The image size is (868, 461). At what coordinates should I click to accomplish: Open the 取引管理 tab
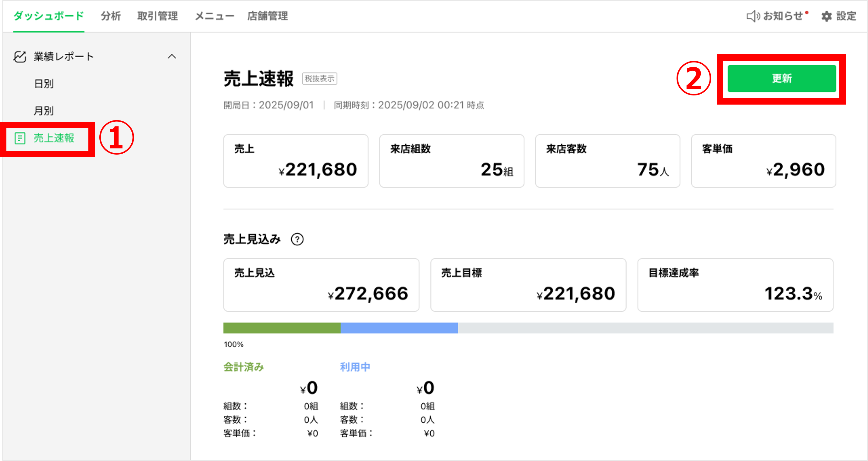point(157,16)
